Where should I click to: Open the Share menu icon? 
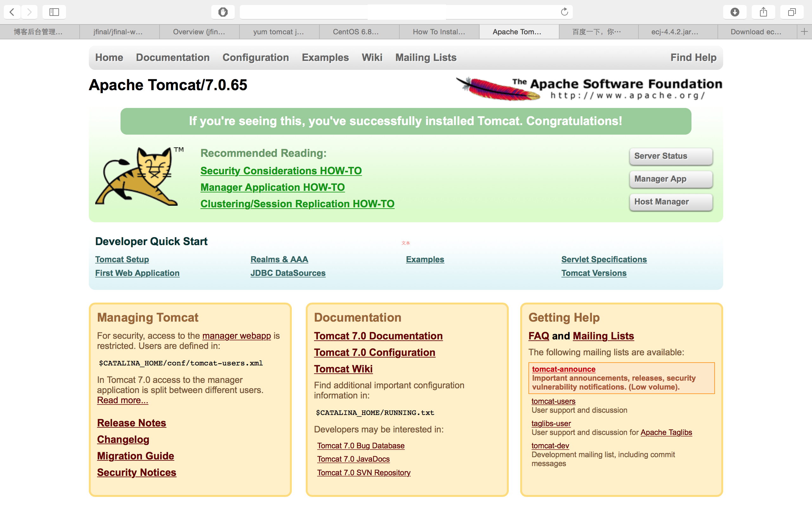tap(763, 12)
